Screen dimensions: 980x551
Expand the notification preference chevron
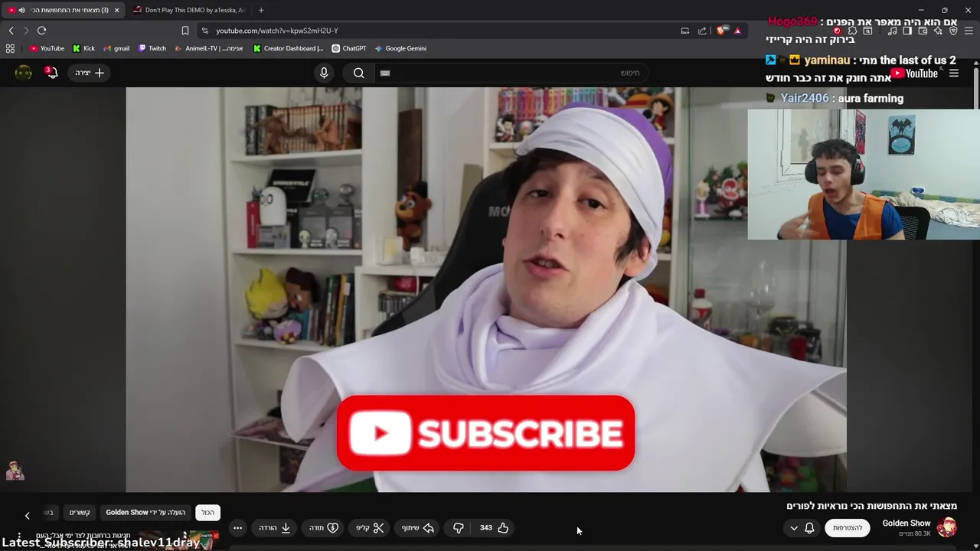pos(793,528)
